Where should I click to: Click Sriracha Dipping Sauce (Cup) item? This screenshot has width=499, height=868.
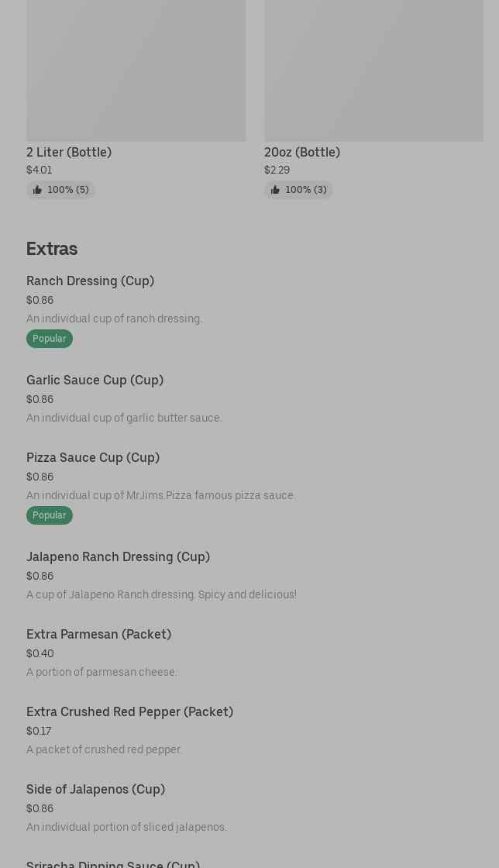[113, 863]
